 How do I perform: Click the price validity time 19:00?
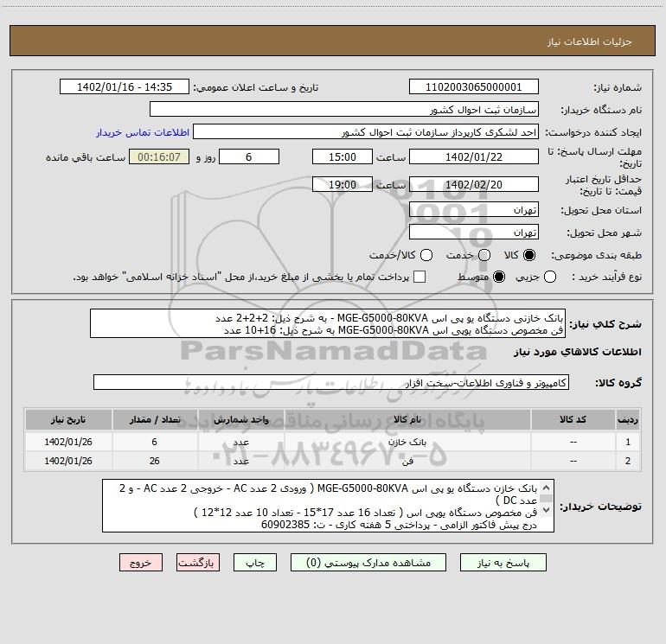click(x=343, y=185)
